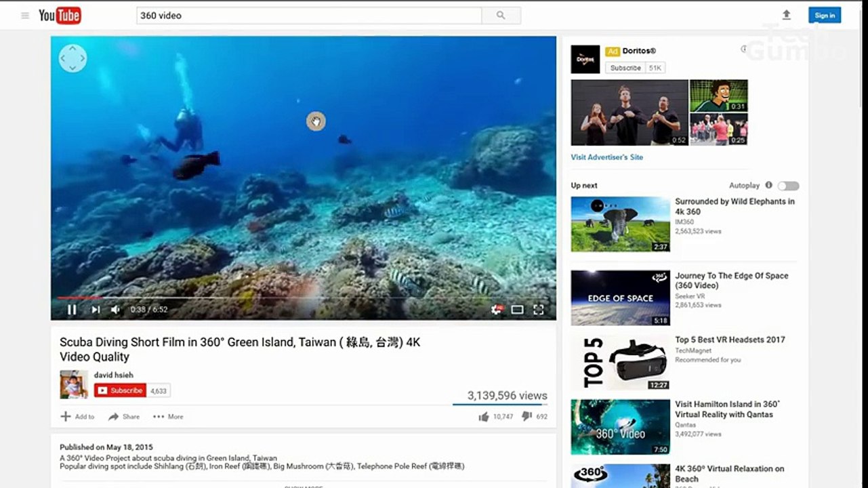Open the Hamilton Island 360 Video thumbnail

coord(621,427)
